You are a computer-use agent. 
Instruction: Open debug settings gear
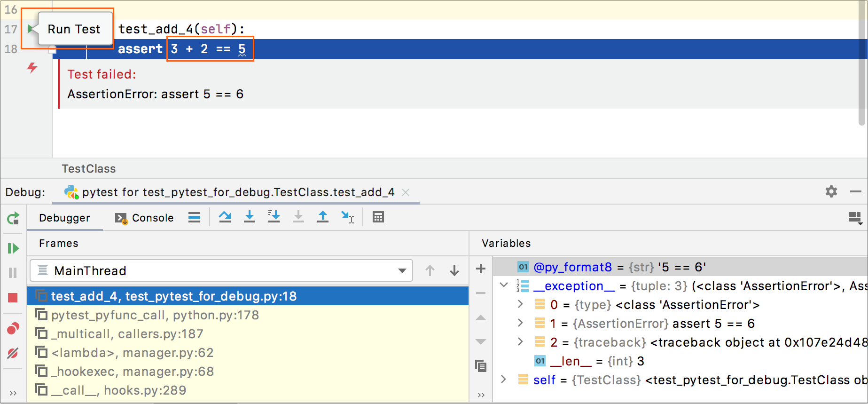(x=831, y=191)
